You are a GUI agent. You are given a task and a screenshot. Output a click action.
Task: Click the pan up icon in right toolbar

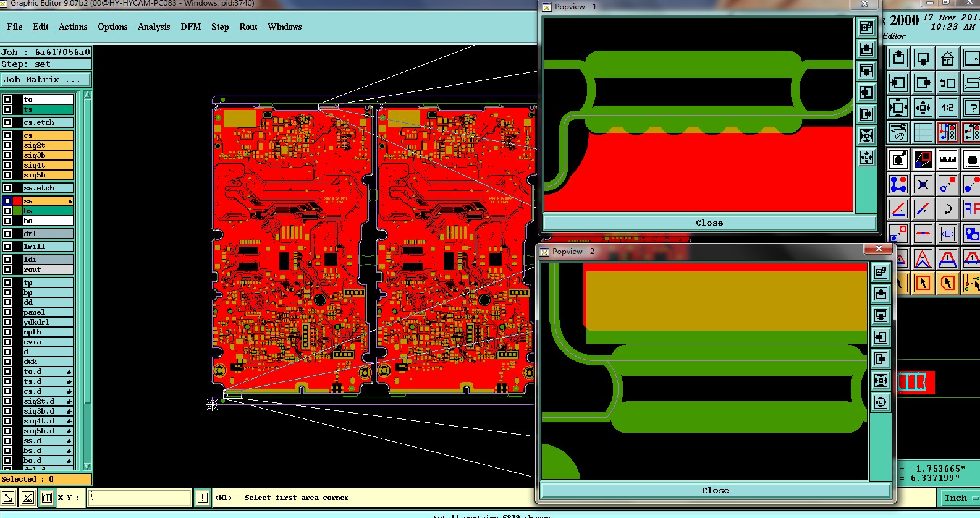(898, 59)
